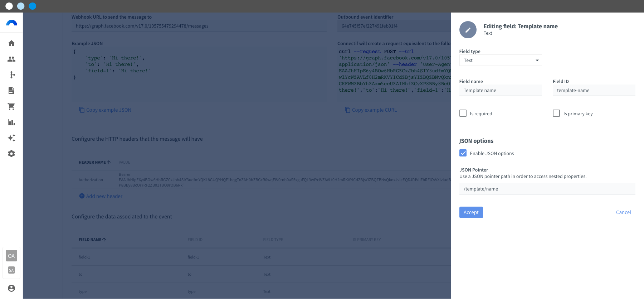Open the Workflows branch icon in sidebar
This screenshot has height=299, width=644.
(11, 75)
